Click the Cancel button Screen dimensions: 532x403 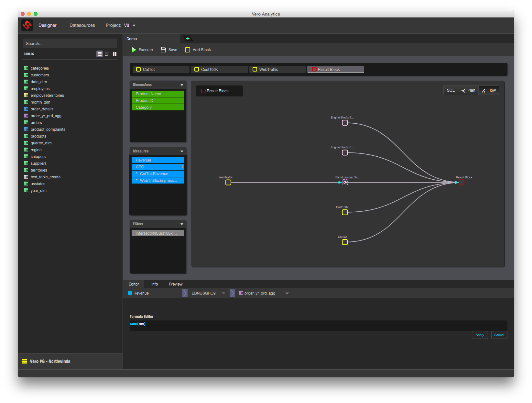click(499, 335)
